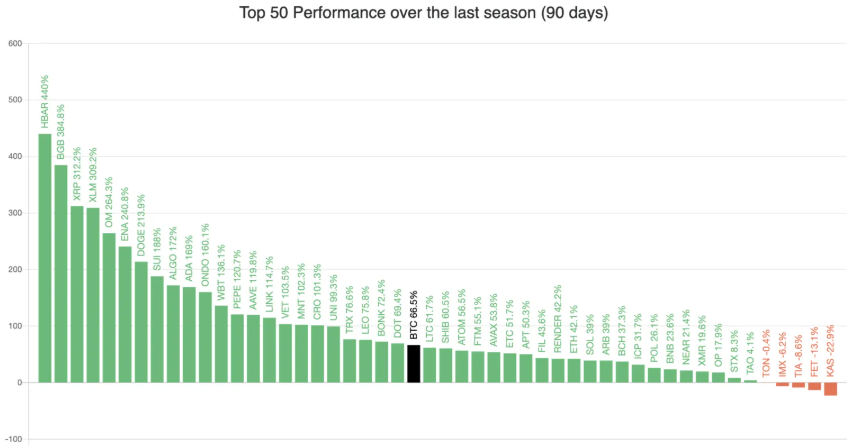851x447 pixels.
Task: Click the 500 y-axis label
Action: tap(15, 100)
